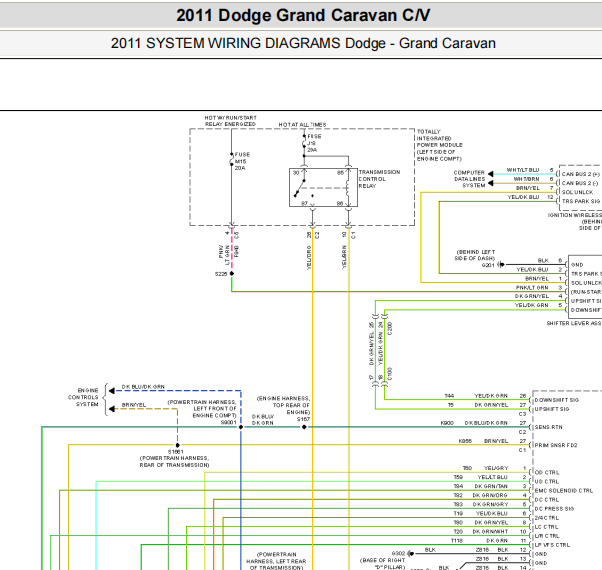Click the 'CAN BUS 2 (-)' pin label
The height and width of the screenshot is (570, 602).
pyautogui.click(x=580, y=183)
